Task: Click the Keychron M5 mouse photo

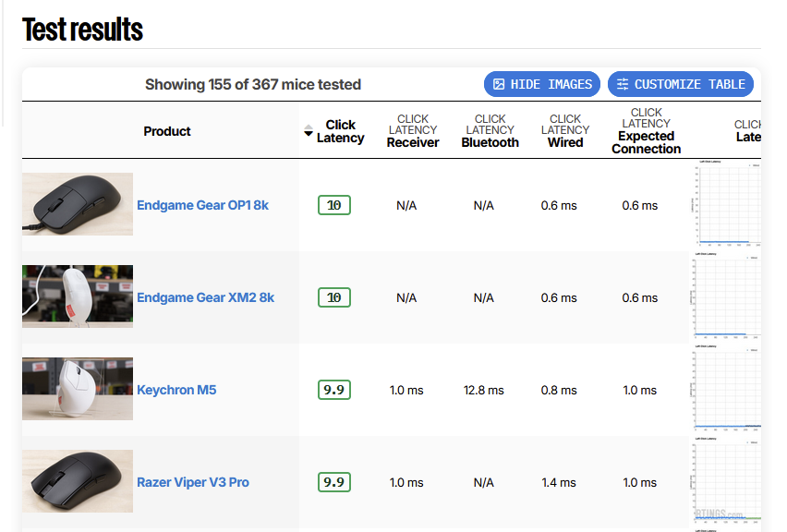Action: tap(78, 389)
